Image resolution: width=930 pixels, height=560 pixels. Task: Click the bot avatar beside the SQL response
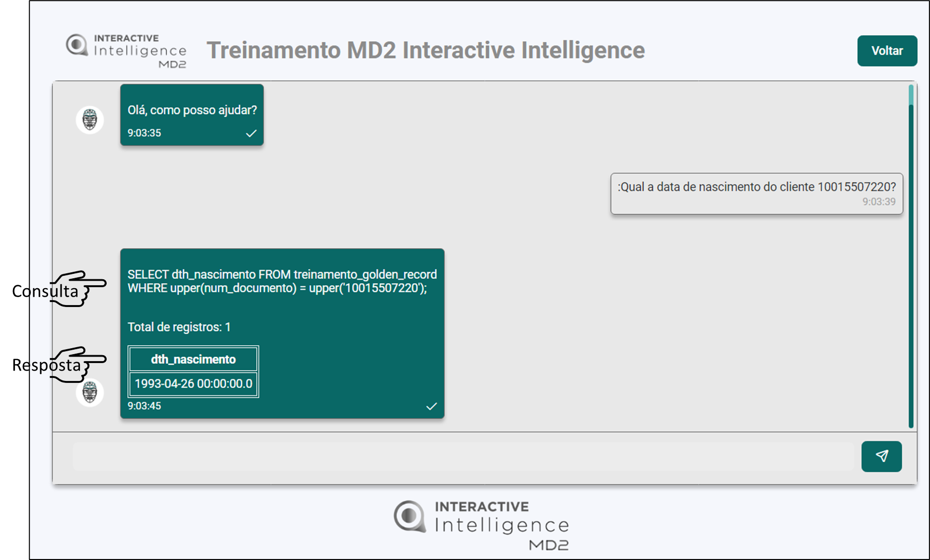coord(90,392)
